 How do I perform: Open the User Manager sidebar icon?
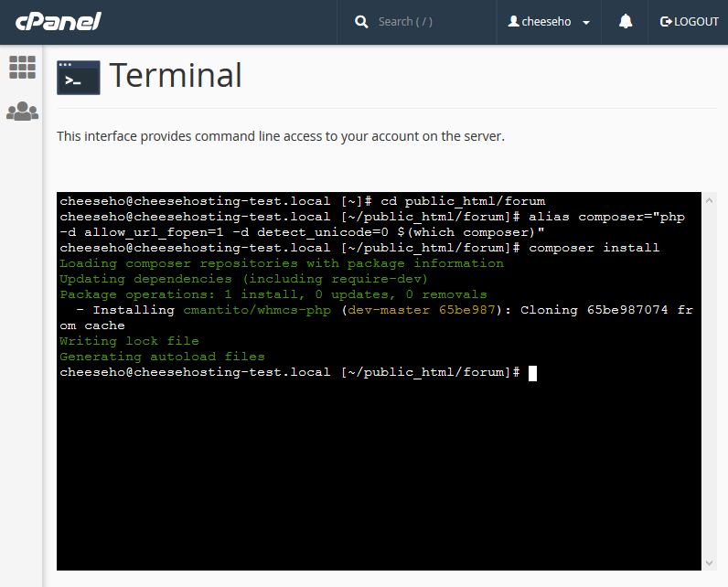[x=22, y=112]
